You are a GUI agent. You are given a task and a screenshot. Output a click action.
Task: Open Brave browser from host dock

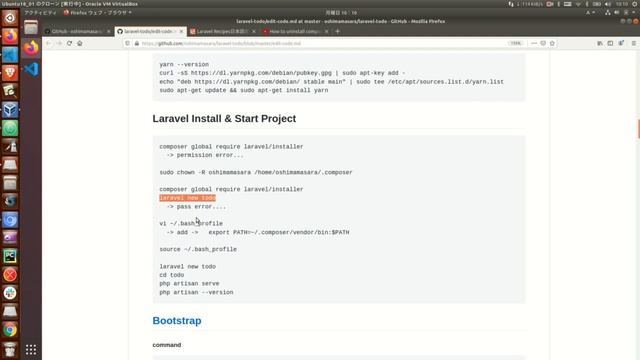(x=10, y=73)
